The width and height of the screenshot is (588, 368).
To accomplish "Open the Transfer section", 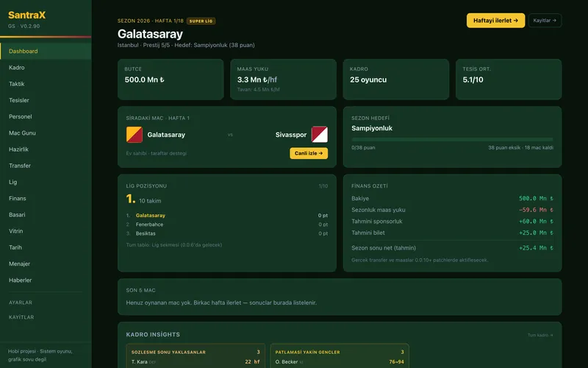I will pos(46,166).
